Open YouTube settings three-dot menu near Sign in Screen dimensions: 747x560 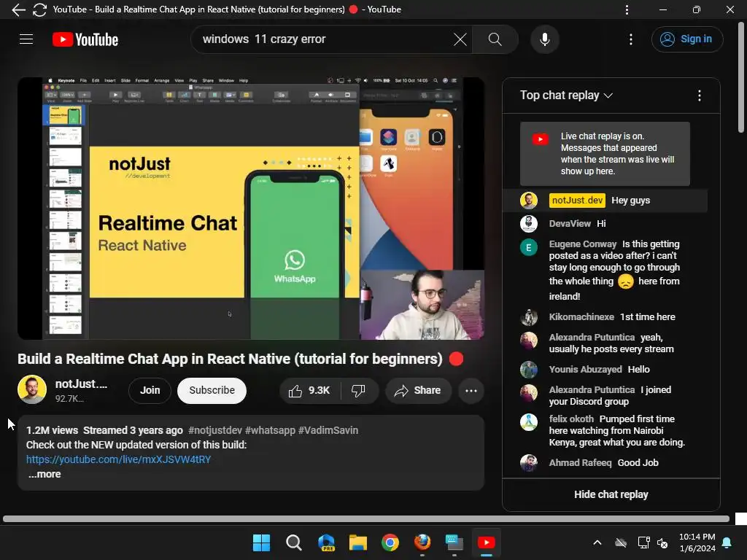[631, 39]
